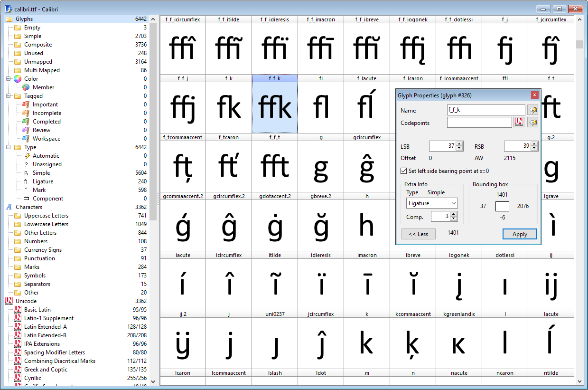This screenshot has height=390, width=588.
Task: Select the Completed tag flag icon
Action: [x=26, y=122]
